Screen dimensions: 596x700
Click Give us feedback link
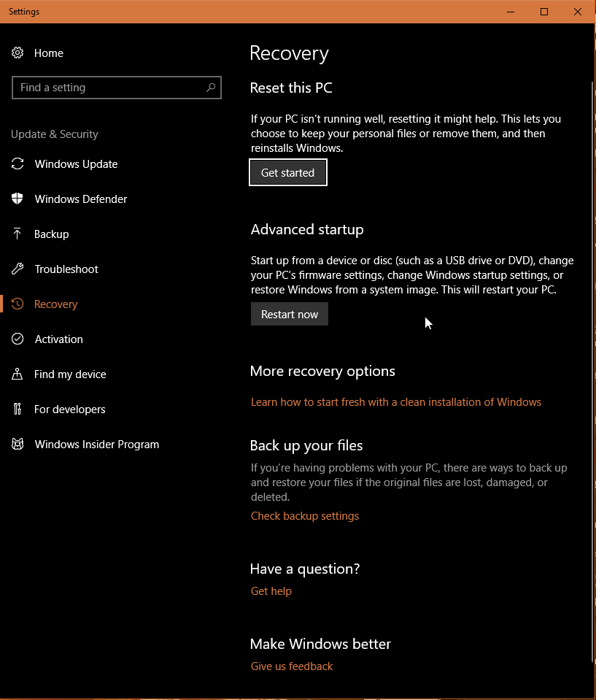point(292,666)
